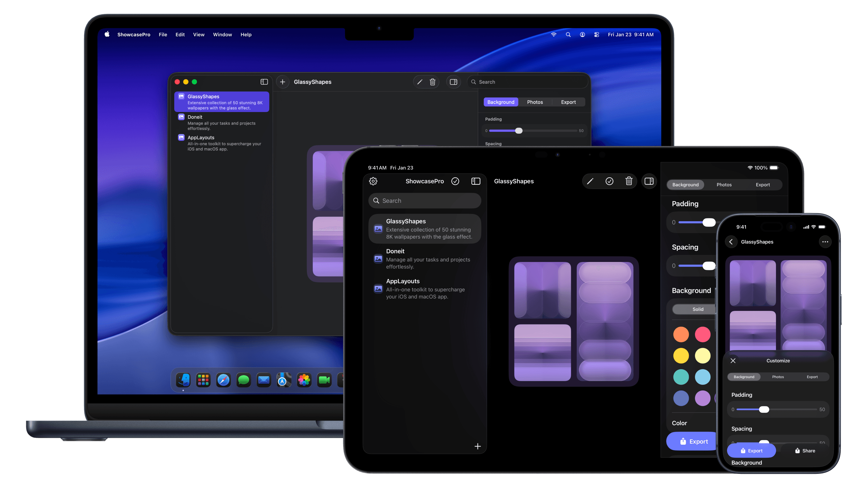Activate selection mode with the checkmark icon
868x488 pixels.
(609, 181)
